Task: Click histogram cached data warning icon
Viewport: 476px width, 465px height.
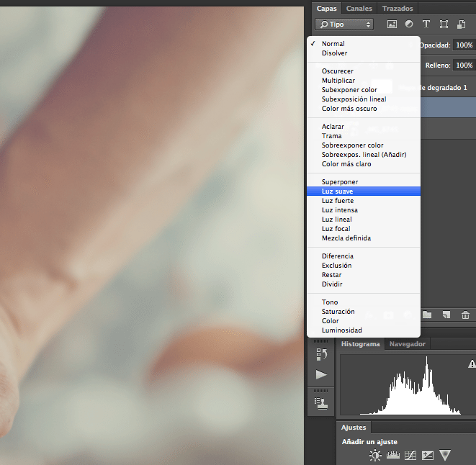Action: 472,364
